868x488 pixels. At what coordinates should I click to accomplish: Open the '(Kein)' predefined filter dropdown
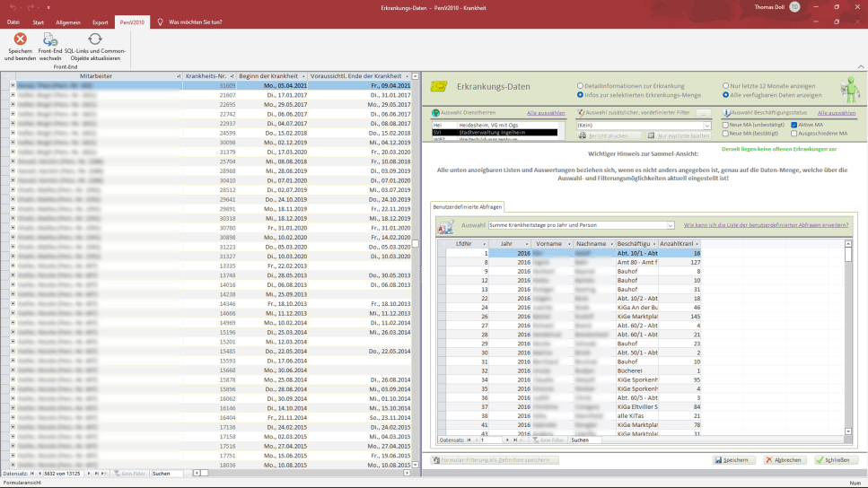point(706,125)
